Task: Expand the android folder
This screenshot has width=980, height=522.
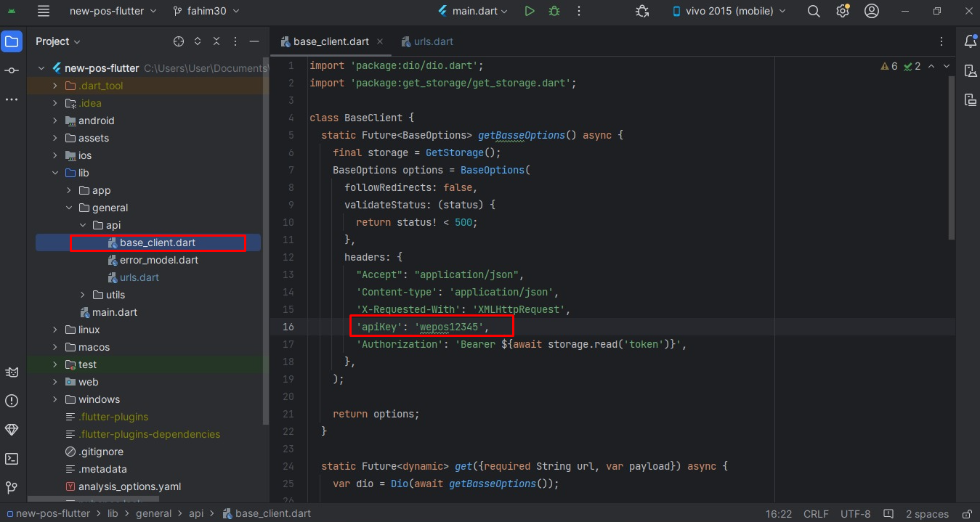Action: click(x=55, y=121)
